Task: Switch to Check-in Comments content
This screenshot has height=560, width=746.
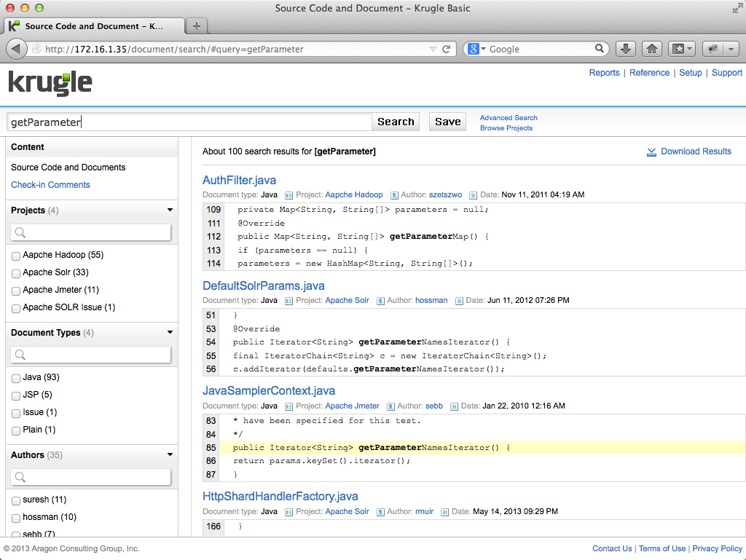Action: pos(50,185)
